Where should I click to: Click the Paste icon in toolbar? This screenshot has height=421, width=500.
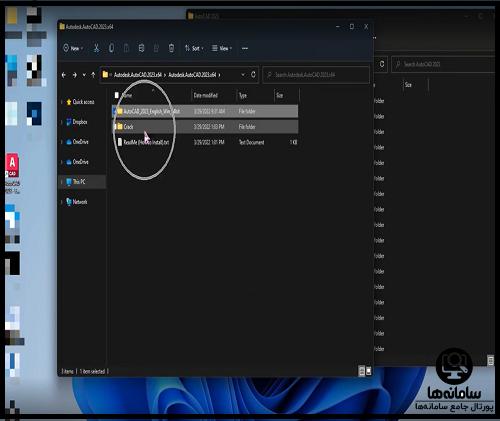pyautogui.click(x=126, y=48)
